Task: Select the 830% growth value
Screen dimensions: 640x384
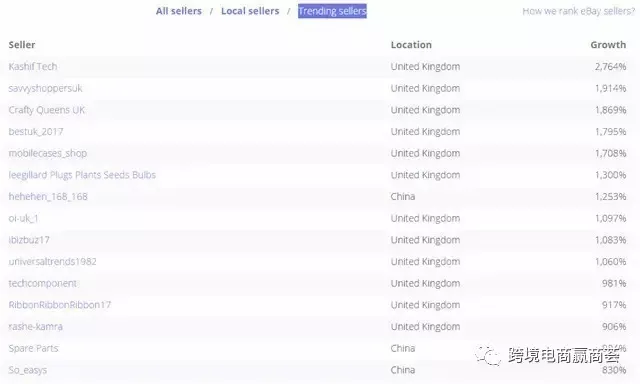Action: (x=614, y=370)
